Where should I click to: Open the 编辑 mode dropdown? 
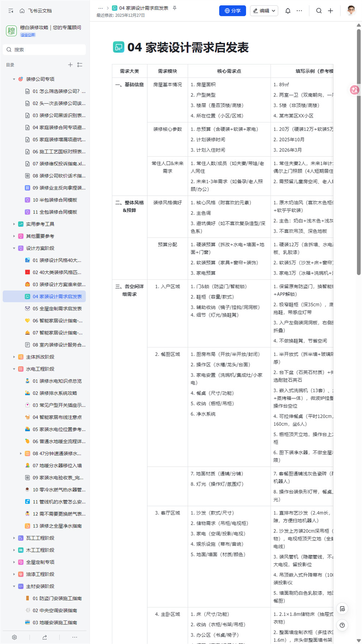[x=264, y=11]
